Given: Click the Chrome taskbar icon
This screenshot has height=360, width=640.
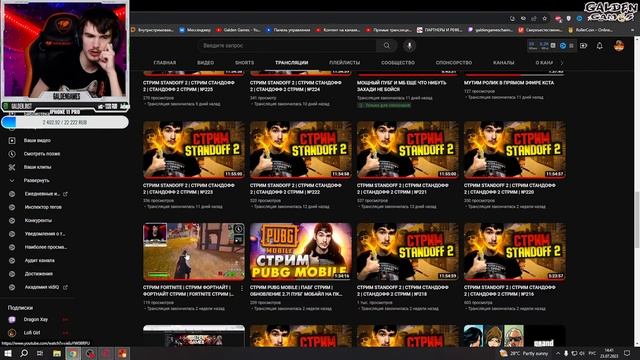Looking at the screenshot, I should [x=73, y=353].
